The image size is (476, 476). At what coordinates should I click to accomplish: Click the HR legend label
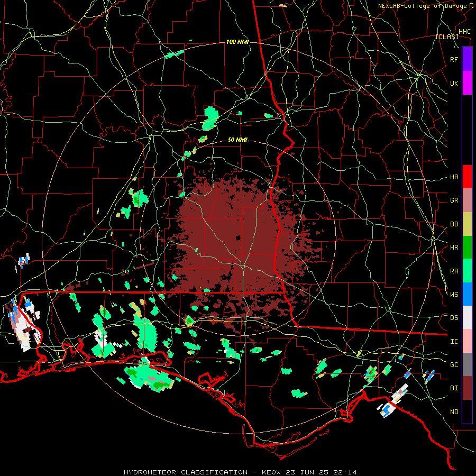(x=454, y=248)
